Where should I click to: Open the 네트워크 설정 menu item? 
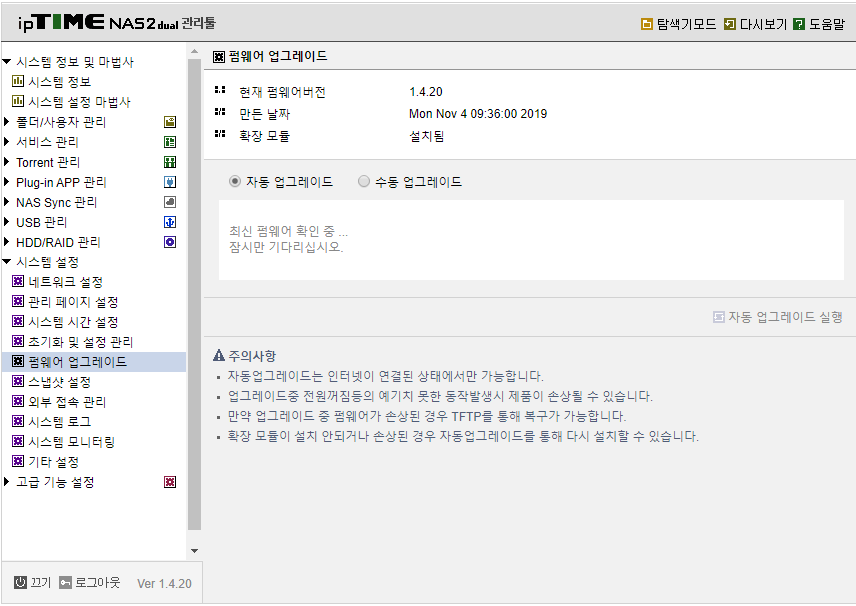coord(66,282)
